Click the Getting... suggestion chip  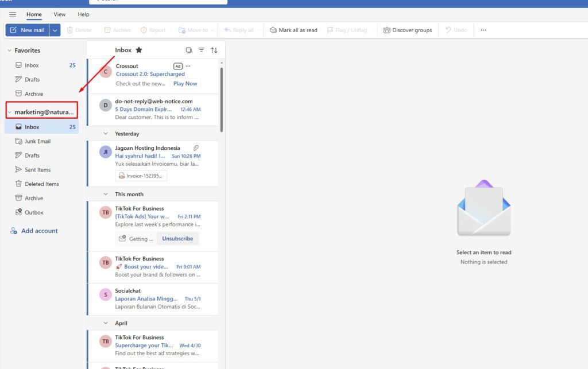[136, 239]
